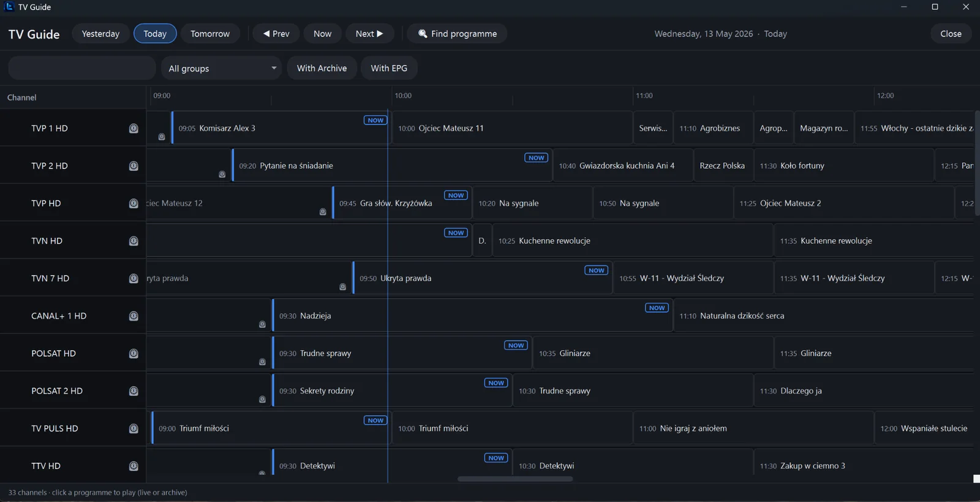Click the archive clock icon beside TTV HD

(x=134, y=466)
